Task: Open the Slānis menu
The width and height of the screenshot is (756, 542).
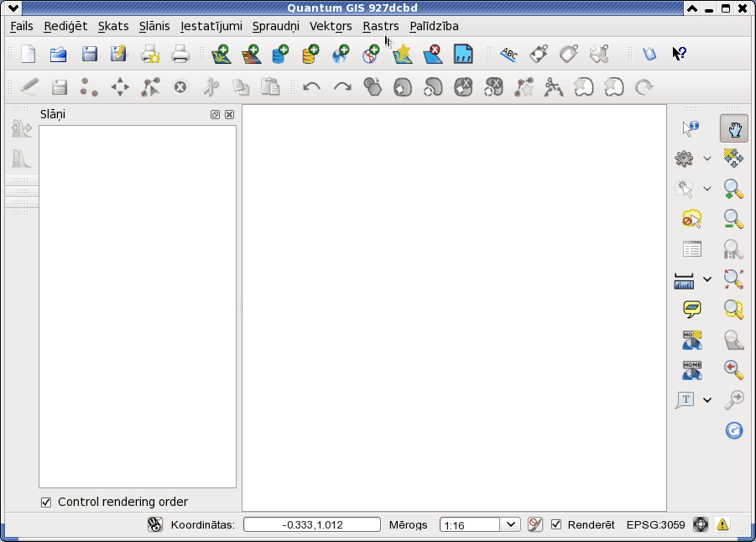Action: 154,26
